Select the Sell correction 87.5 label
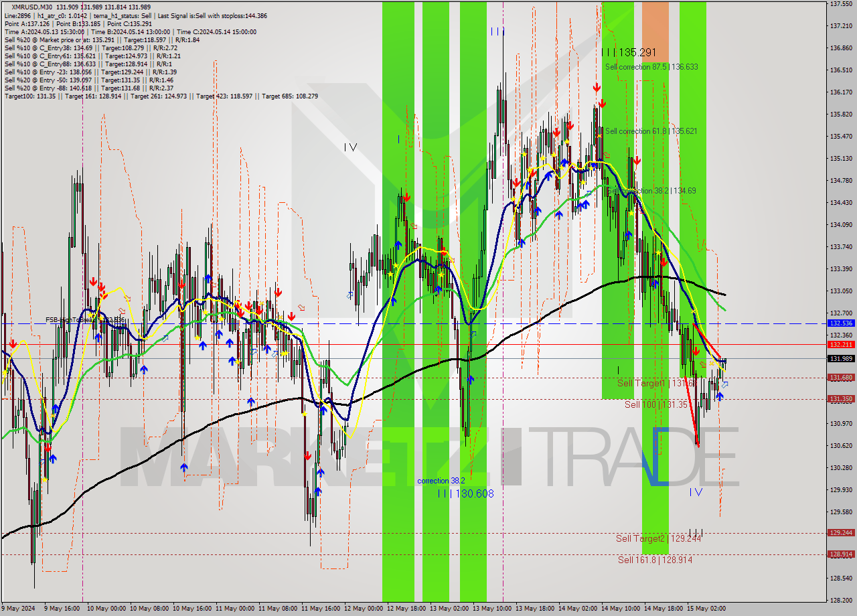857x616 pixels. [x=651, y=67]
